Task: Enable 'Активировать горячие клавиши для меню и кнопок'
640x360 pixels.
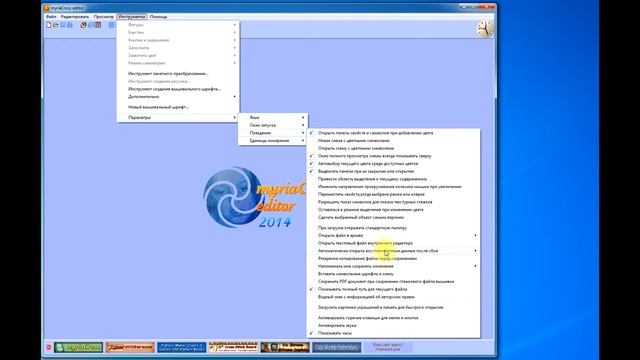Action: coord(393,318)
